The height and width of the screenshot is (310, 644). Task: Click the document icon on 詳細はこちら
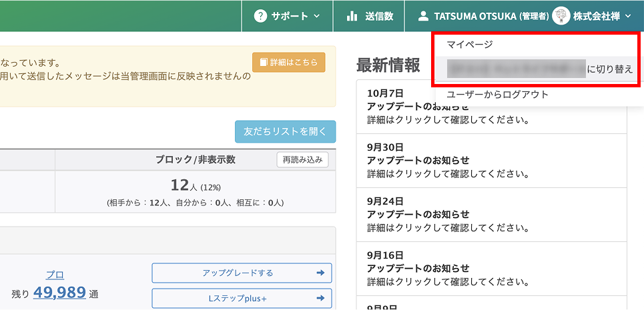pos(263,62)
